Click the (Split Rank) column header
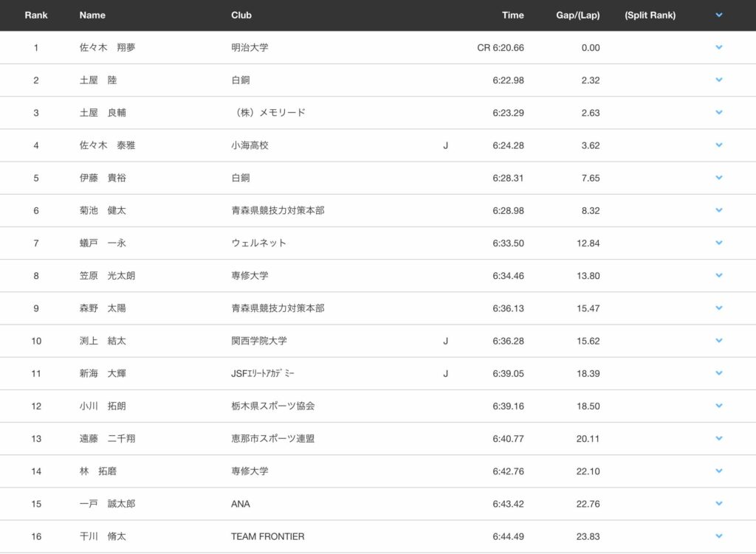 click(650, 15)
